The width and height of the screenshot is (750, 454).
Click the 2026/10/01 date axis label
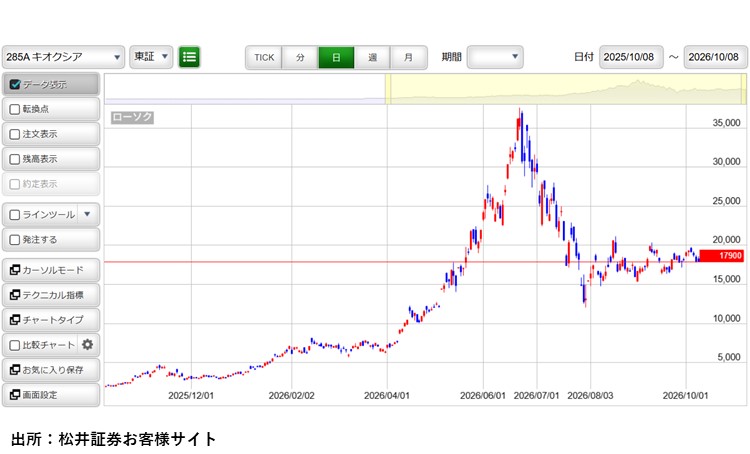pyautogui.click(x=685, y=396)
